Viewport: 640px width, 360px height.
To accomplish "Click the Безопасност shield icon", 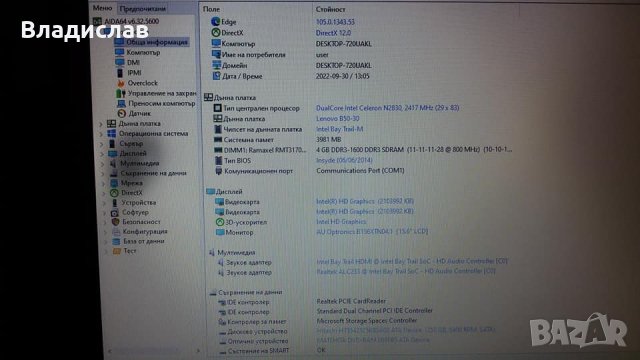I will (116, 222).
